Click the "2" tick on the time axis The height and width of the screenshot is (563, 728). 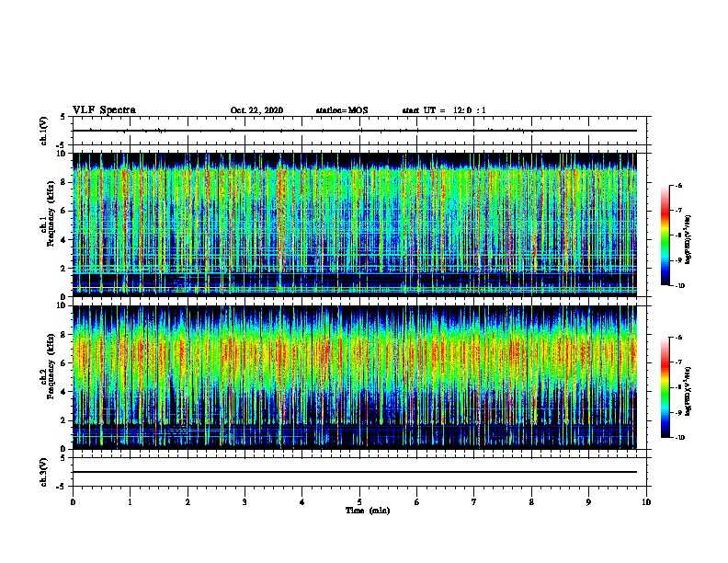188,502
